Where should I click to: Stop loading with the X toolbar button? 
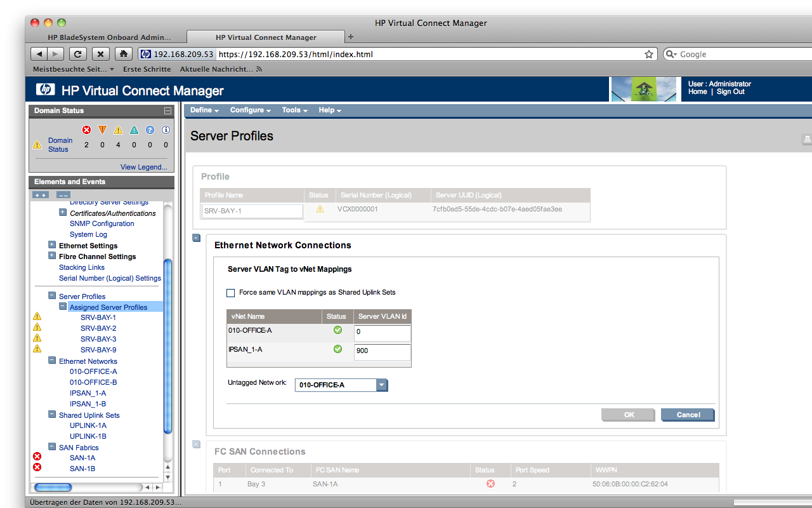pyautogui.click(x=101, y=54)
